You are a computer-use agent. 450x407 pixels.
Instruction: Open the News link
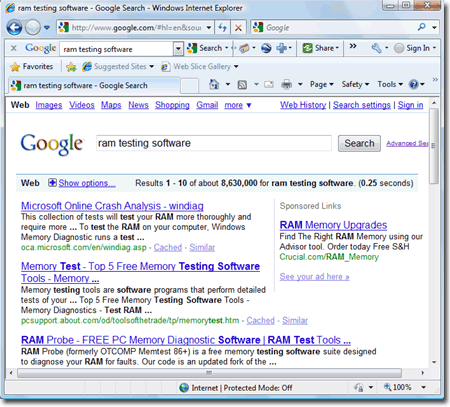point(138,105)
